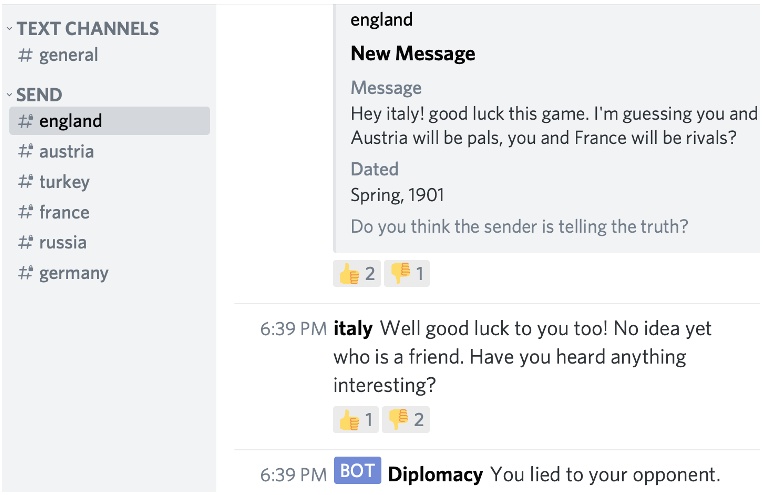Click the hash icon beside the germany channel
Screen dimensions: 763x495
point(26,273)
